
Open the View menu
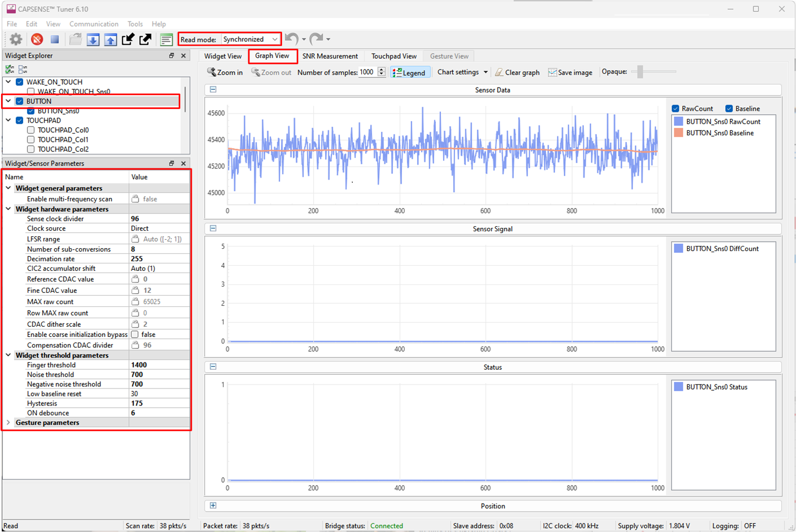[x=53, y=24]
